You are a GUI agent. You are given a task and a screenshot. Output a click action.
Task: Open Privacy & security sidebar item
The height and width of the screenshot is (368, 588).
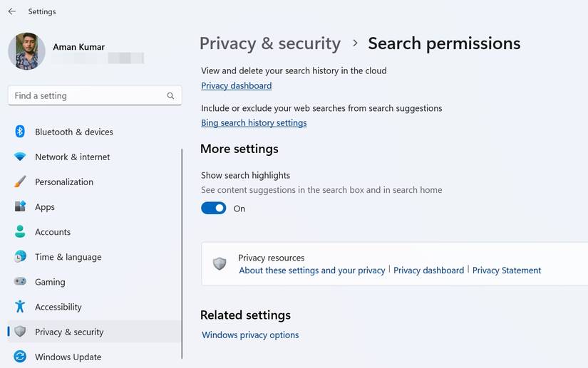69,332
